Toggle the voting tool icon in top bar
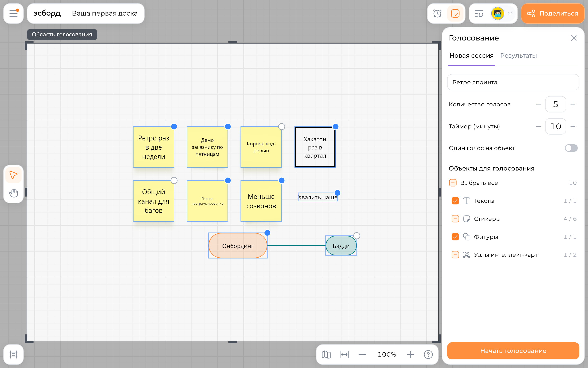588x368 pixels. tap(455, 13)
